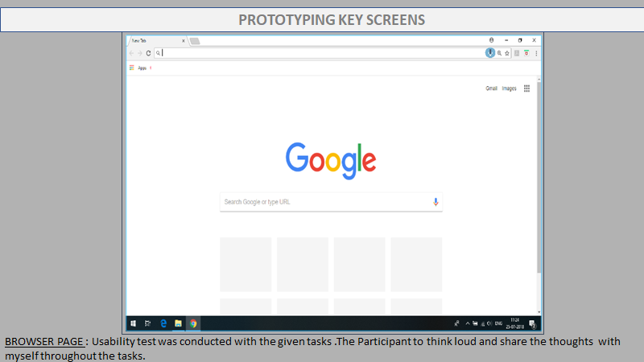
Task: Click the zoom magnifier icon in address bar
Action: tap(498, 53)
